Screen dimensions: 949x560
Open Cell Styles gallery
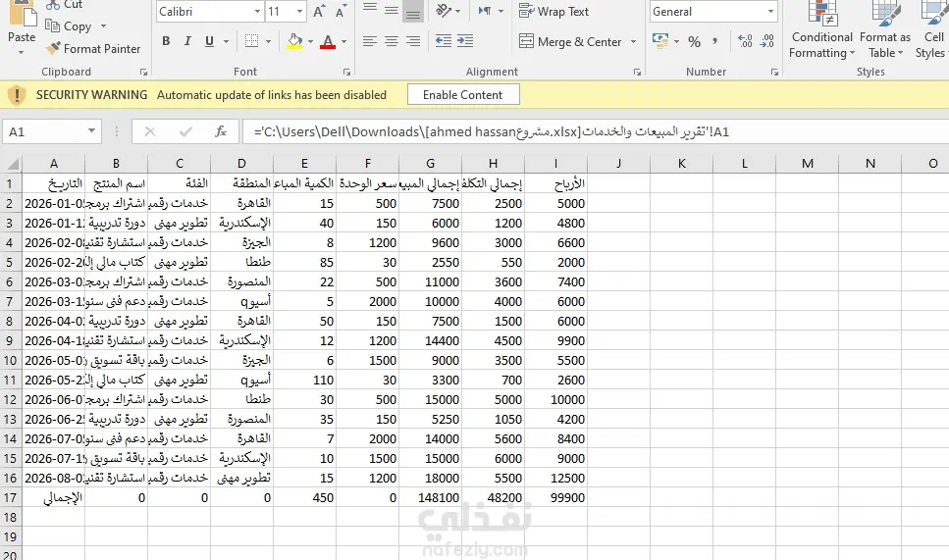click(x=932, y=30)
